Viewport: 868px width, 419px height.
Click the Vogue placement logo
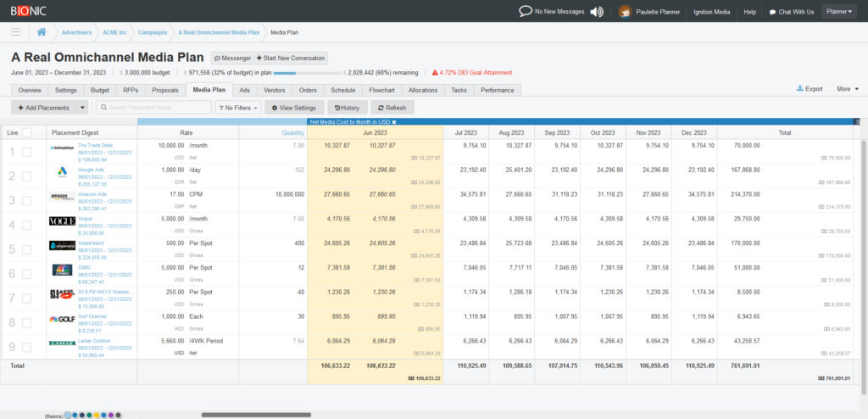(x=62, y=222)
